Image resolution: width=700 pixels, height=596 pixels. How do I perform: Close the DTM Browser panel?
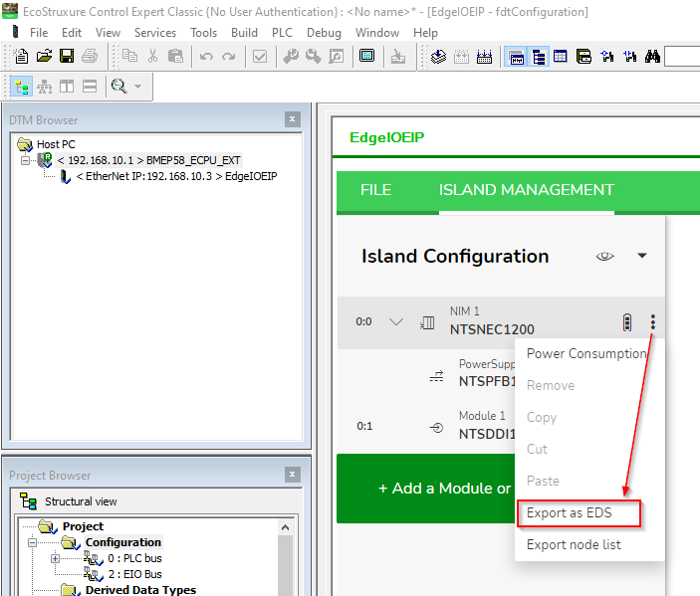click(292, 119)
